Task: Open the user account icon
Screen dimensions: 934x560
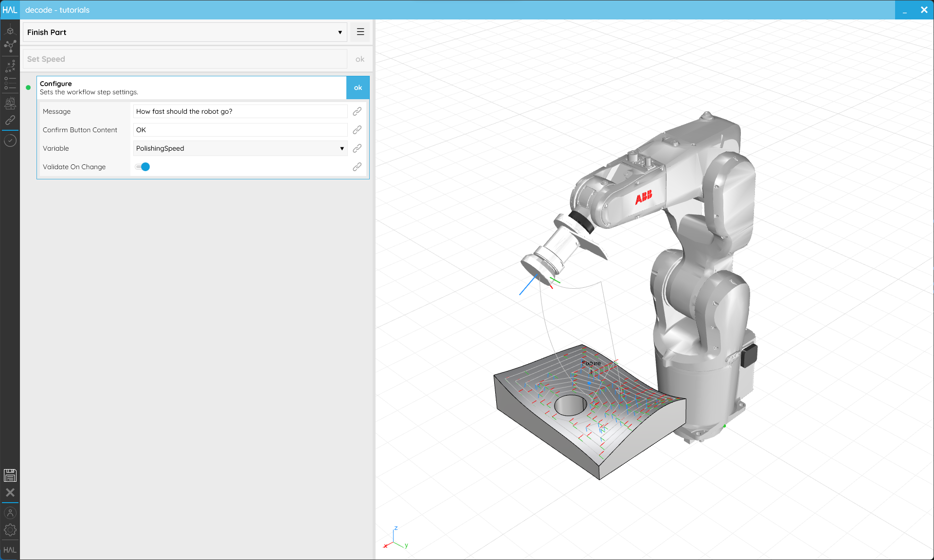Action: 10,513
